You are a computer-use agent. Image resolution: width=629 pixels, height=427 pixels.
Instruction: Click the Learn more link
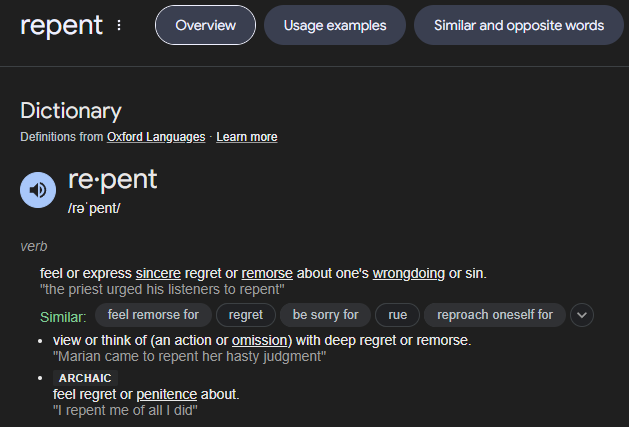pos(247,137)
